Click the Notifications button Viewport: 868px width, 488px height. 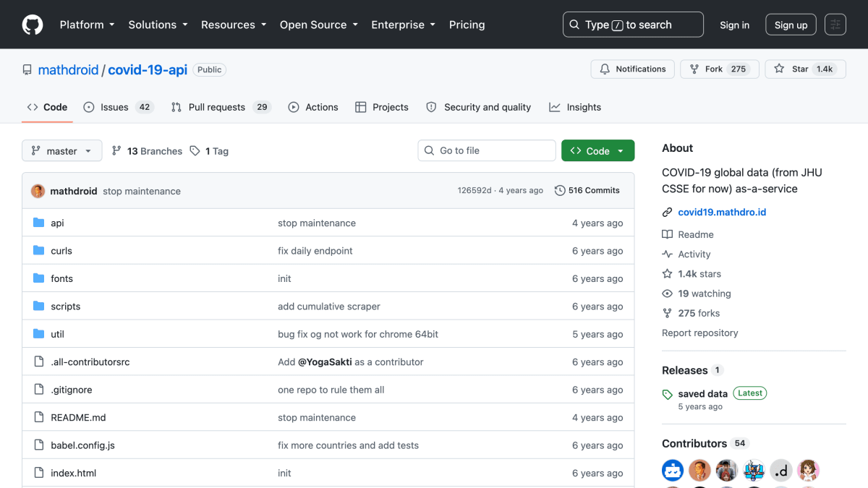[633, 69]
